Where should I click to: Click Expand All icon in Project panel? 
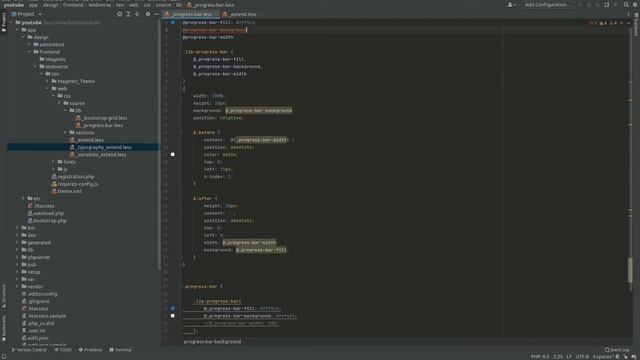point(128,14)
